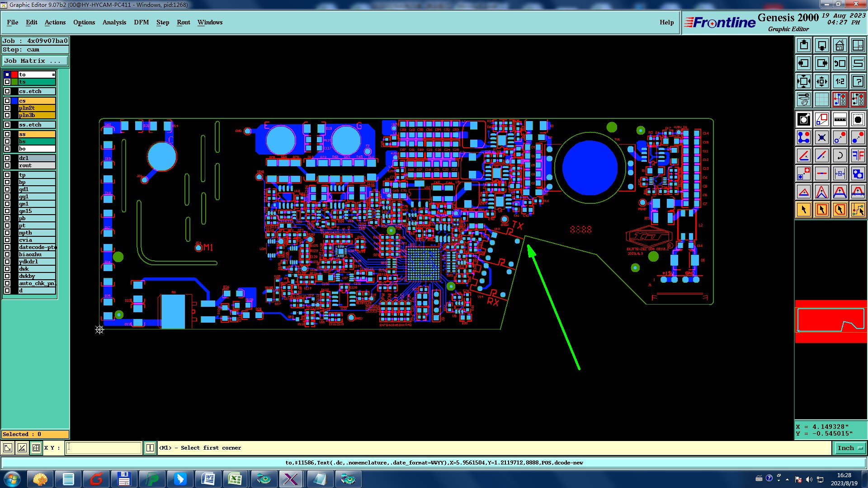Toggle display checkbox for layer 'rout'
Image resolution: width=868 pixels, height=488 pixels.
pos(7,165)
